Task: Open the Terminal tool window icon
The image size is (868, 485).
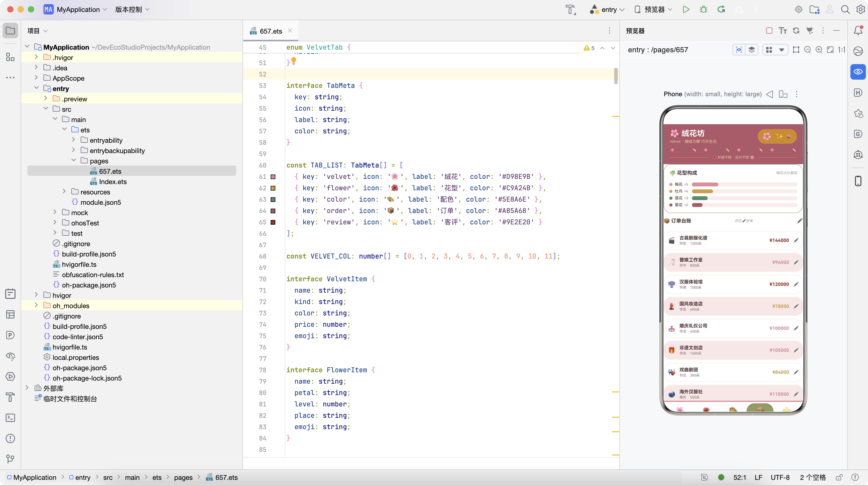Action: tap(10, 418)
